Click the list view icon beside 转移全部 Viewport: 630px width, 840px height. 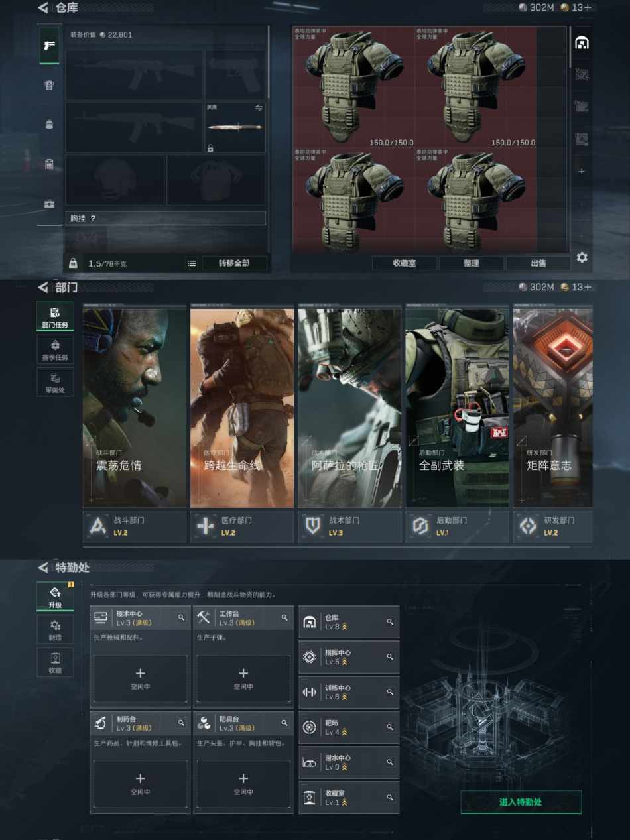pos(192,263)
